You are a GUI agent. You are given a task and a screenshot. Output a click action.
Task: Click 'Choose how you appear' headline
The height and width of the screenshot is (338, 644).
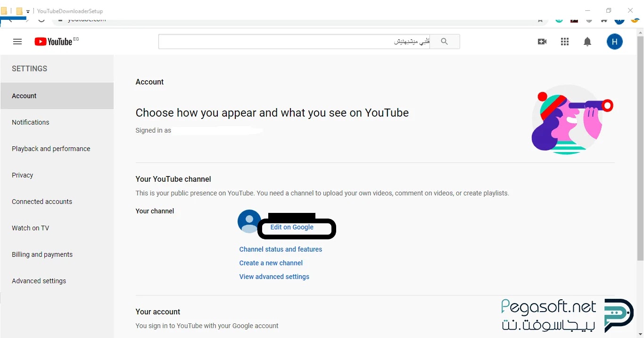point(272,113)
